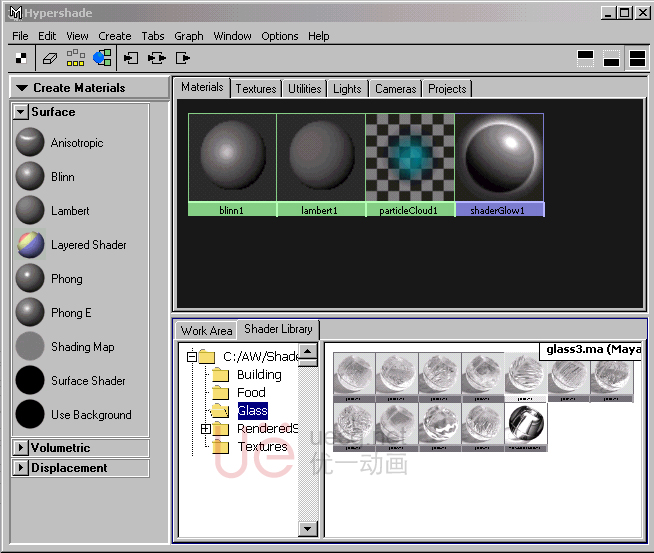Image resolution: width=654 pixels, height=553 pixels.
Task: Show bottom tabs only layout icon
Action: (611, 58)
